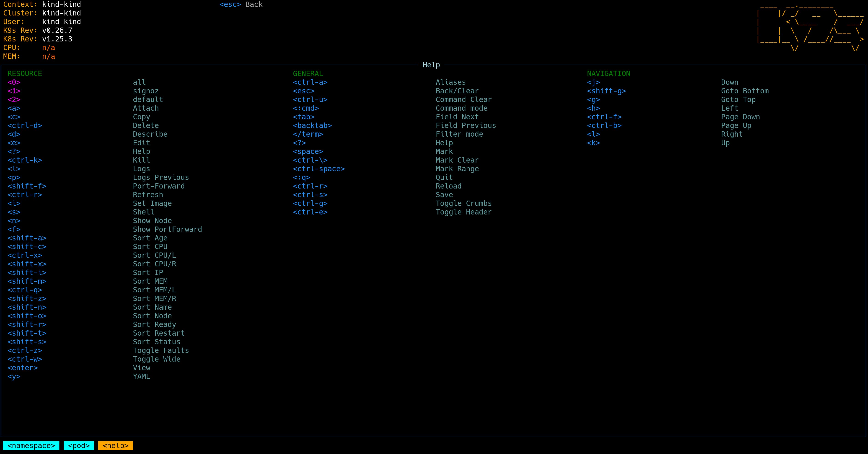Viewport: 868px width, 454px height.
Task: Click the NAVIGATION section heading
Action: (x=608, y=74)
